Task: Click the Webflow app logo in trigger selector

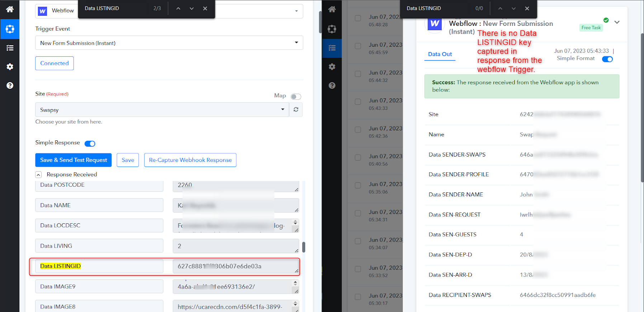Action: [x=42, y=11]
